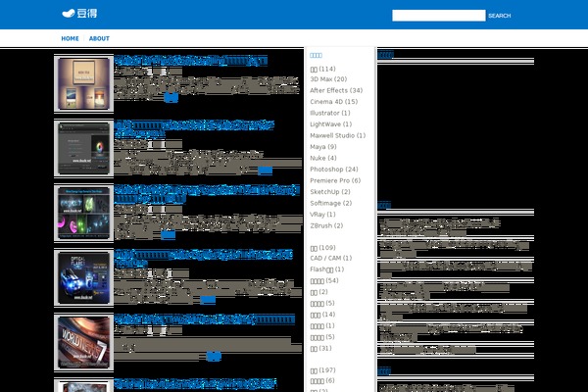This screenshot has width=588, height=392.
Task: Open the Flash (1) category link
Action: (326, 269)
